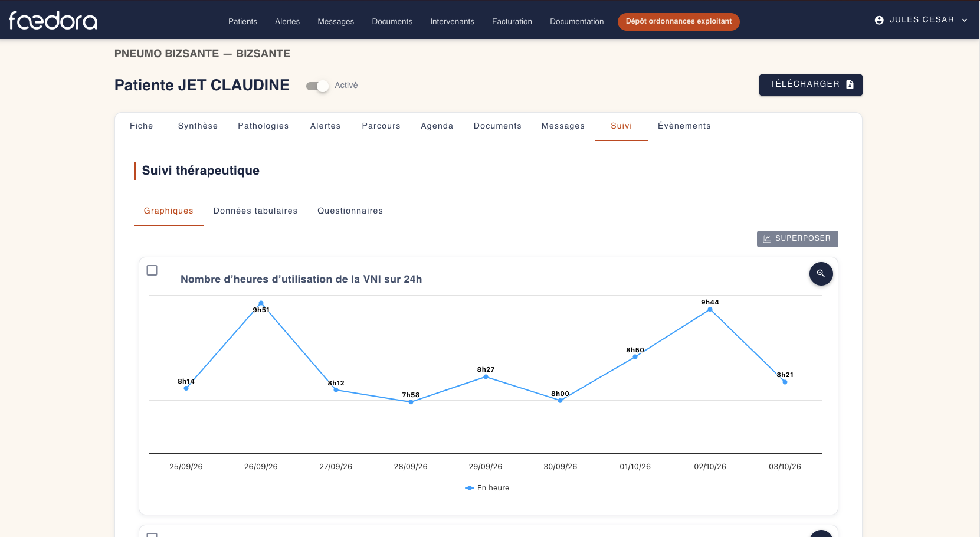Toggle the En heure legend series
980x537 pixels.
(487, 488)
